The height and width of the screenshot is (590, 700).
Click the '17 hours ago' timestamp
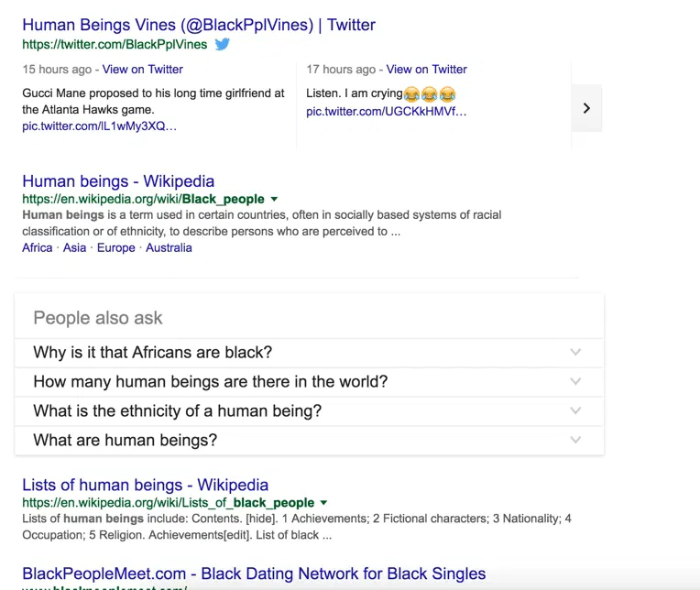click(x=341, y=70)
